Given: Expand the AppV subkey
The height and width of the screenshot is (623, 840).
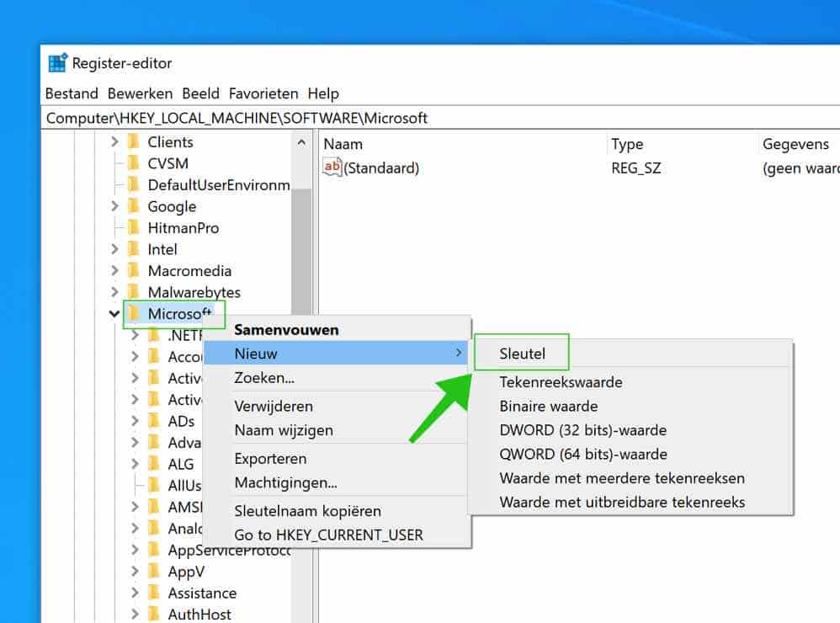Looking at the screenshot, I should (135, 572).
